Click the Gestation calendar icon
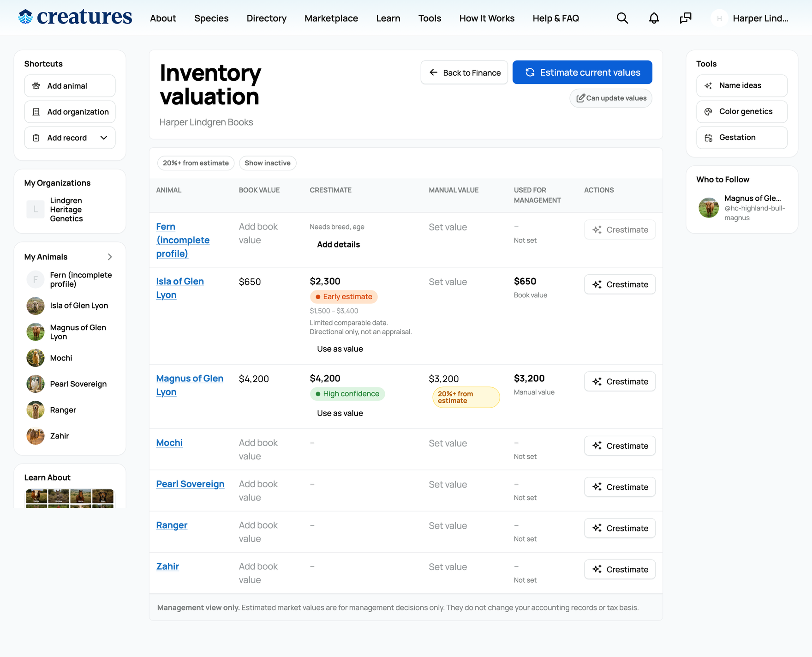This screenshot has width=812, height=657. (x=708, y=138)
